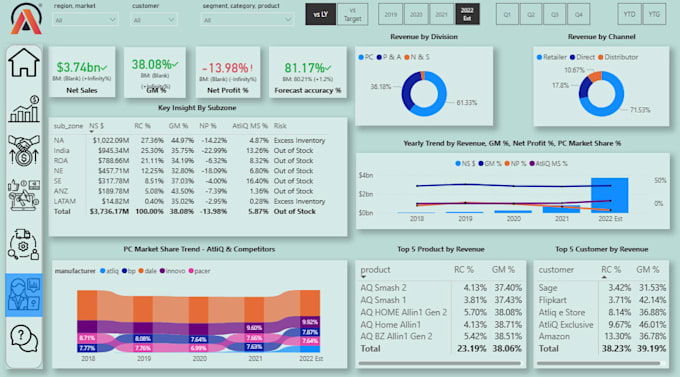
Task: Select the AQ HOME Allin1 Gen 2 row
Action: point(441,312)
